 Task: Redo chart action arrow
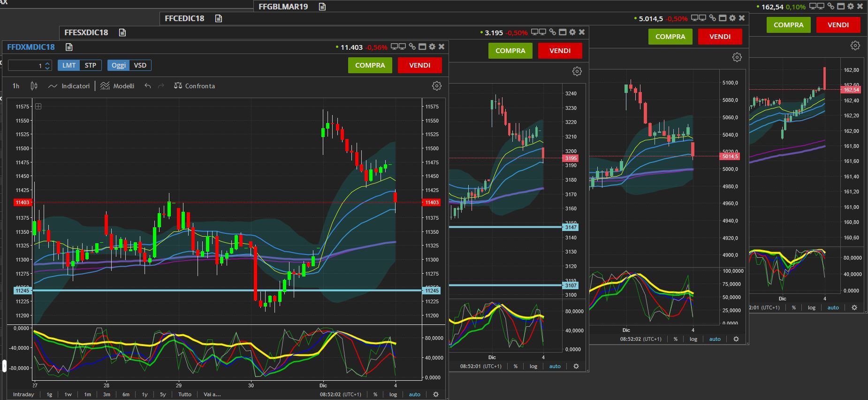[161, 86]
